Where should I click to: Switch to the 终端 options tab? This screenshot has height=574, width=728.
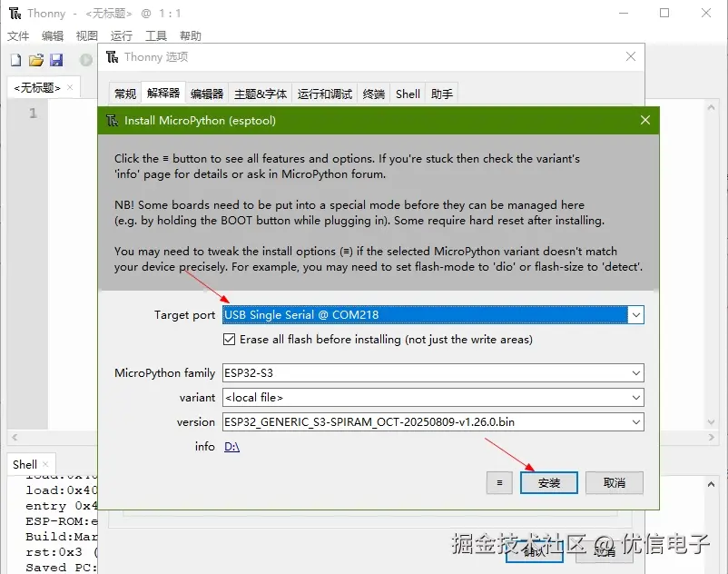(374, 94)
